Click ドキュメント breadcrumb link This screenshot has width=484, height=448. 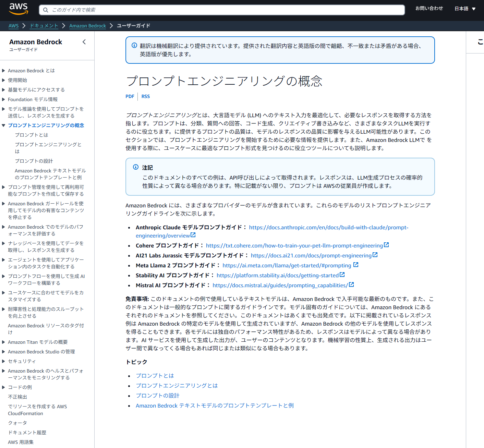click(44, 26)
